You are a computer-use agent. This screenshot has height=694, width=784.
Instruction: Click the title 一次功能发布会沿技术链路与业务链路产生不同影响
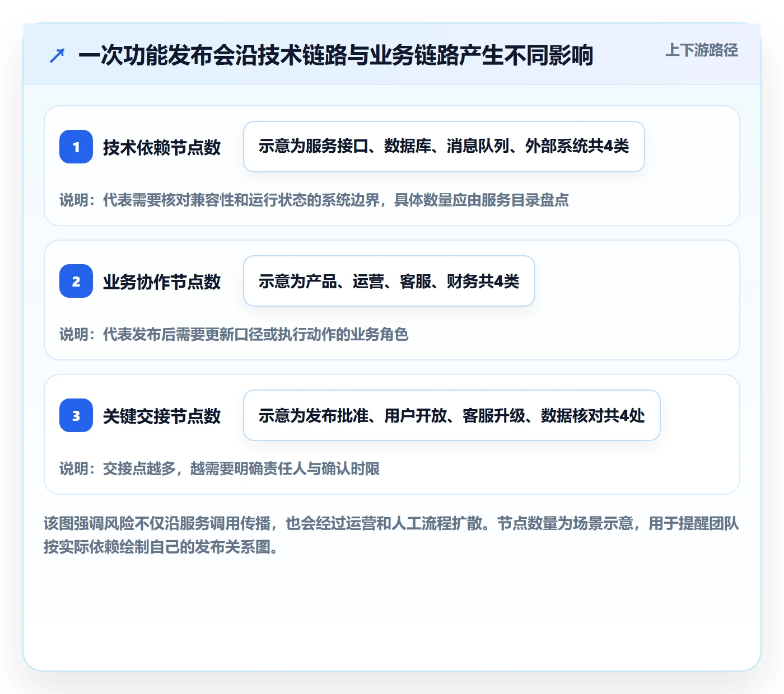click(335, 55)
